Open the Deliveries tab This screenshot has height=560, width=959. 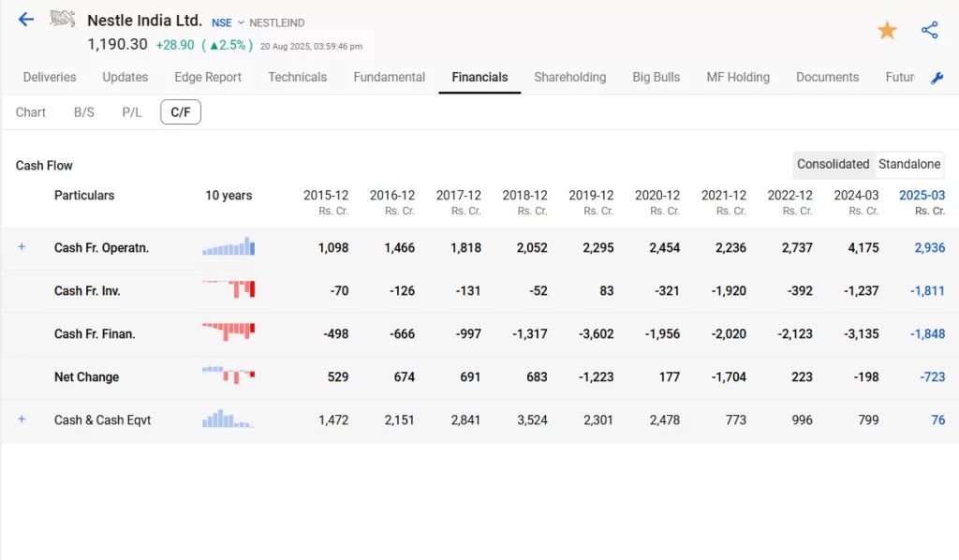pyautogui.click(x=50, y=77)
